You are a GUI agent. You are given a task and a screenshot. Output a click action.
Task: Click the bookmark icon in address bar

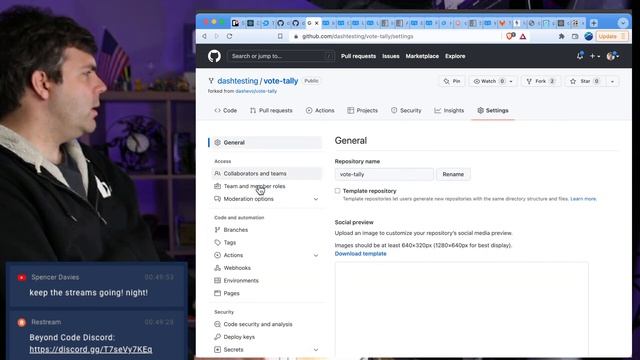(280, 36)
